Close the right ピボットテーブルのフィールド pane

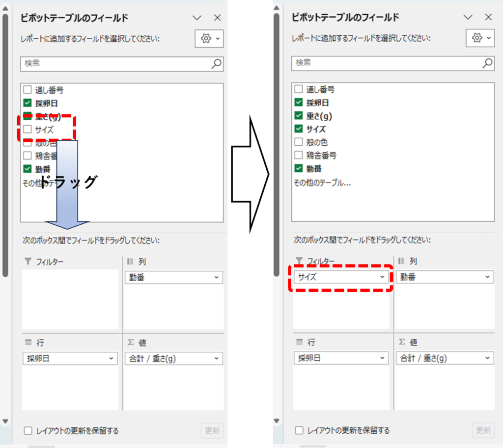coord(488,17)
